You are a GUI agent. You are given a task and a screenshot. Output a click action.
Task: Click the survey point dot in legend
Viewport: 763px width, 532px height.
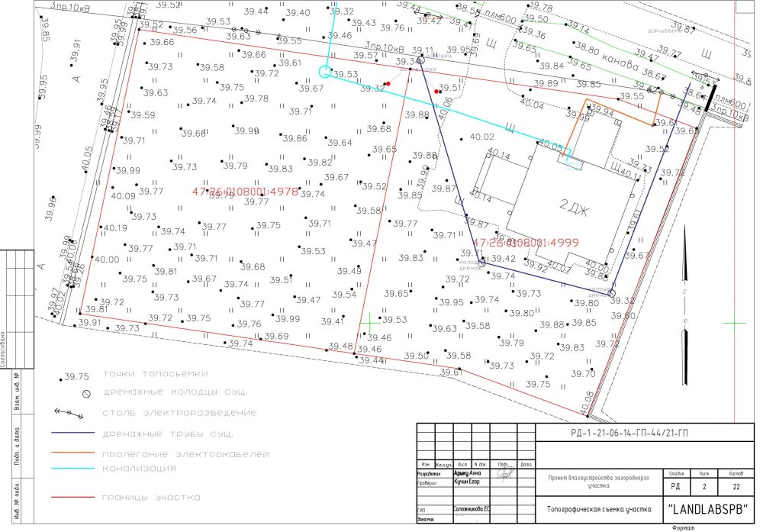point(63,377)
